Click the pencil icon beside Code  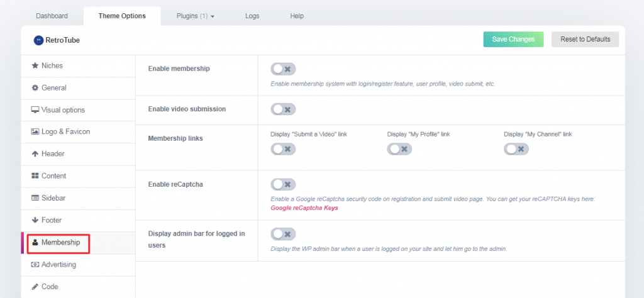point(35,287)
